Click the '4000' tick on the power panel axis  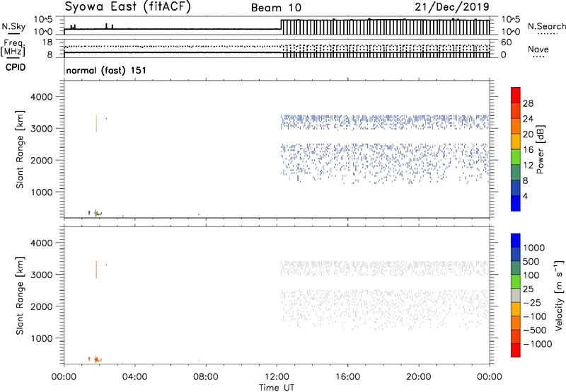click(41, 97)
